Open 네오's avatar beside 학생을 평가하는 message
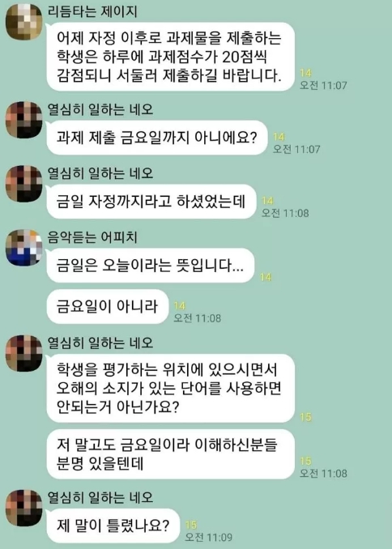 coord(24,353)
